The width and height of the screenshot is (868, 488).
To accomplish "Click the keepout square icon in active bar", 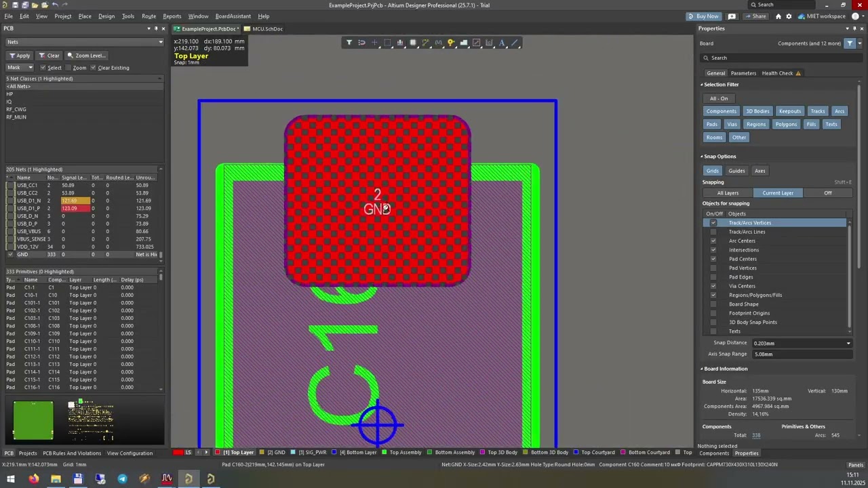I will pos(476,43).
